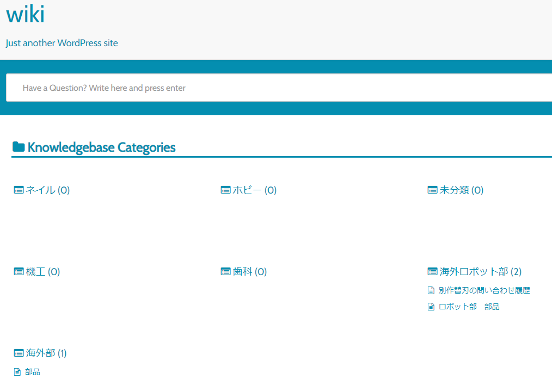552x392 pixels.
Task: Click the list icon beside 機工 category
Action: (19, 272)
